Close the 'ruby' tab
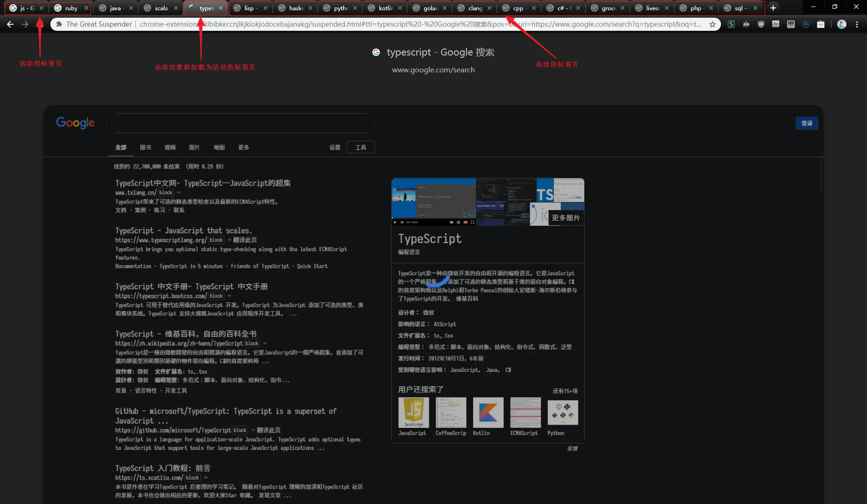This screenshot has width=867, height=504. coord(86,8)
